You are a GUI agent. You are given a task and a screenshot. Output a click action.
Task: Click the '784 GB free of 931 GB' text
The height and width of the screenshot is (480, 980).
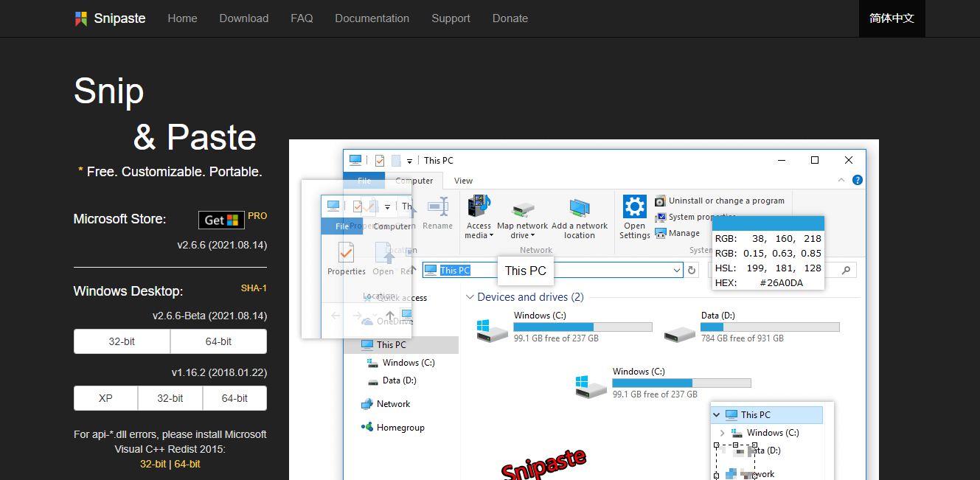click(742, 338)
